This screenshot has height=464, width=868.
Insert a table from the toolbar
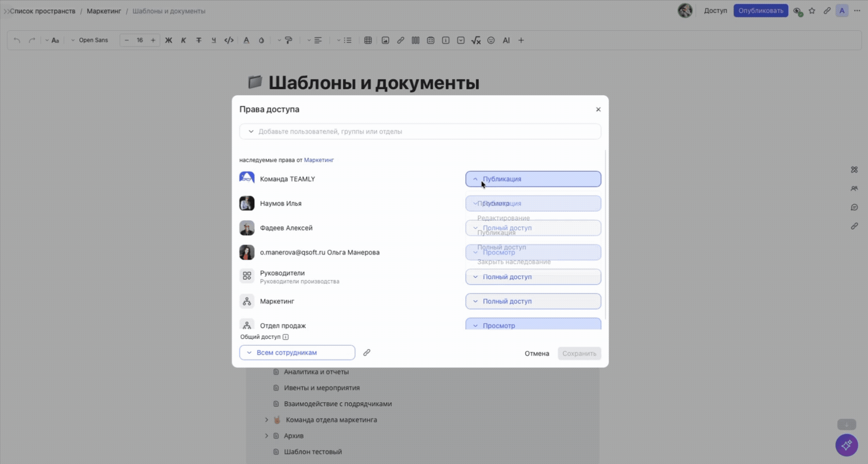(368, 40)
